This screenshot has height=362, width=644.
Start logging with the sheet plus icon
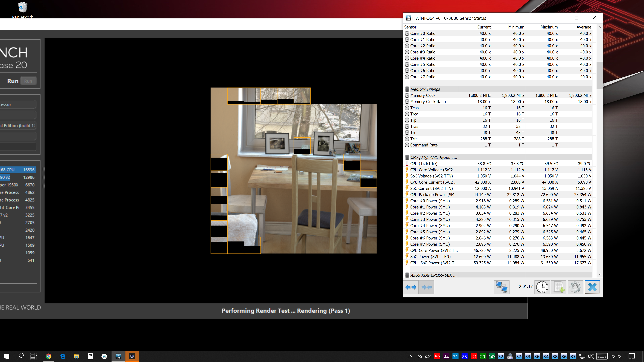coord(558,287)
